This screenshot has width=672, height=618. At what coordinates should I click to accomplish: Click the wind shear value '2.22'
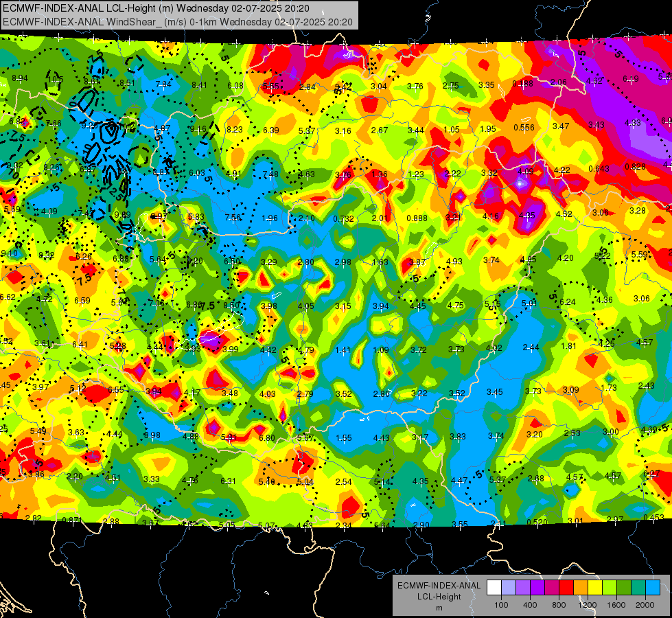coord(452,173)
